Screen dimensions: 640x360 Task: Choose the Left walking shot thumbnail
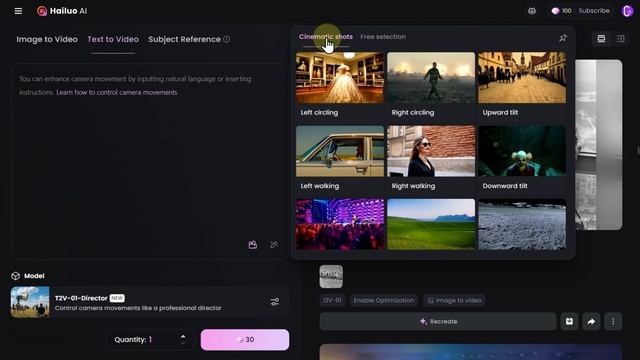340,151
